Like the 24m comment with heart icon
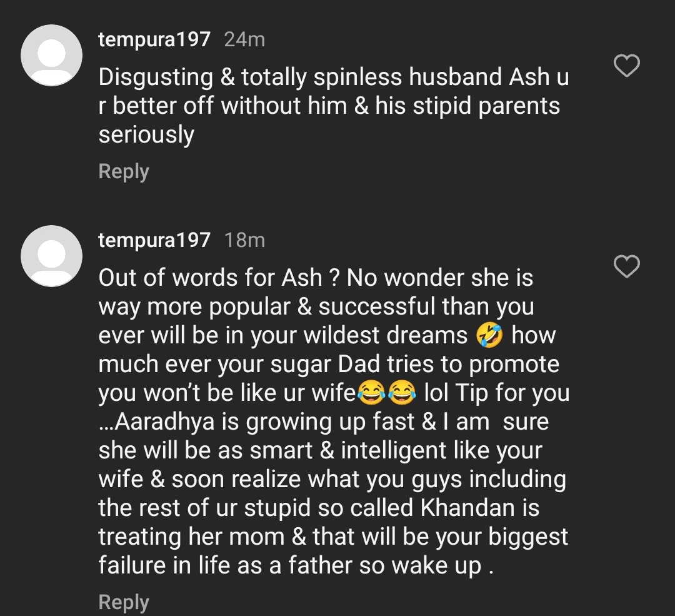The width and height of the screenshot is (675, 616). [627, 66]
